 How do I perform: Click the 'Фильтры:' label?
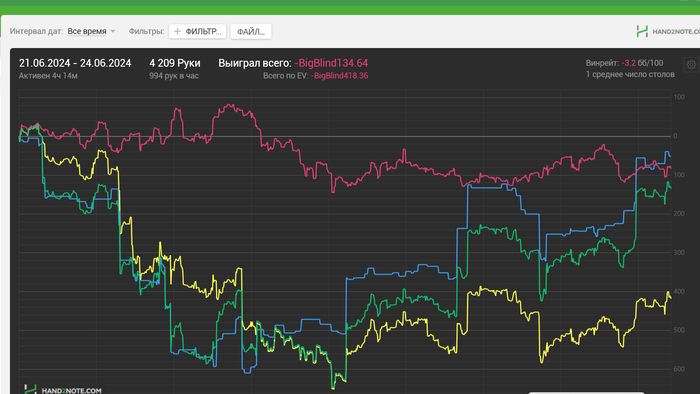click(x=146, y=31)
